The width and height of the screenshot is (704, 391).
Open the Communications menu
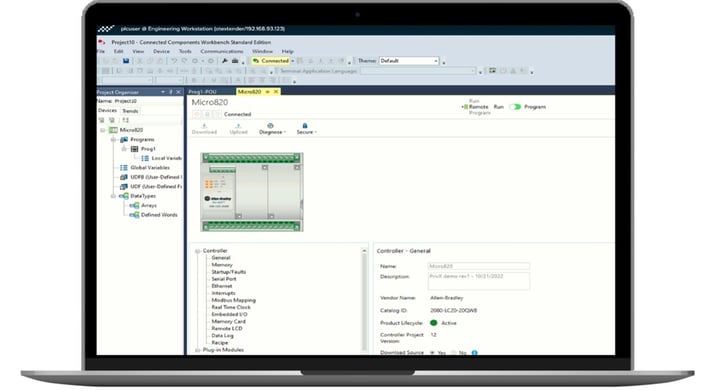pos(221,52)
